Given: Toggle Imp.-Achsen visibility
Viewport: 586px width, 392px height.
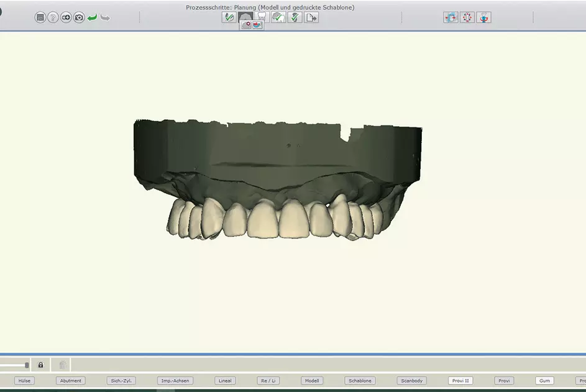Looking at the screenshot, I should click(x=175, y=380).
